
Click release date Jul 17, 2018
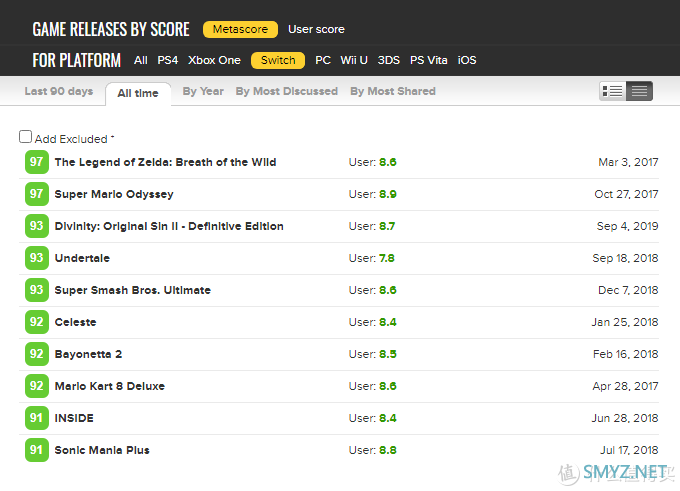tap(629, 450)
